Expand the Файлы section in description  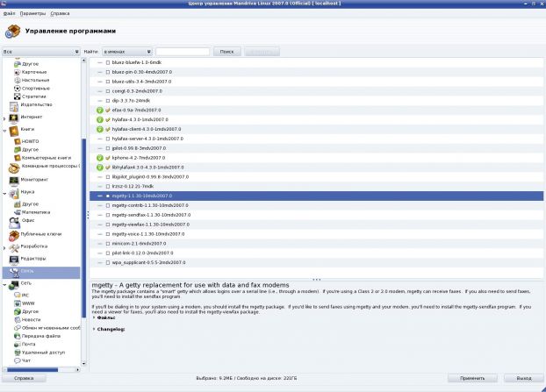coord(94,317)
